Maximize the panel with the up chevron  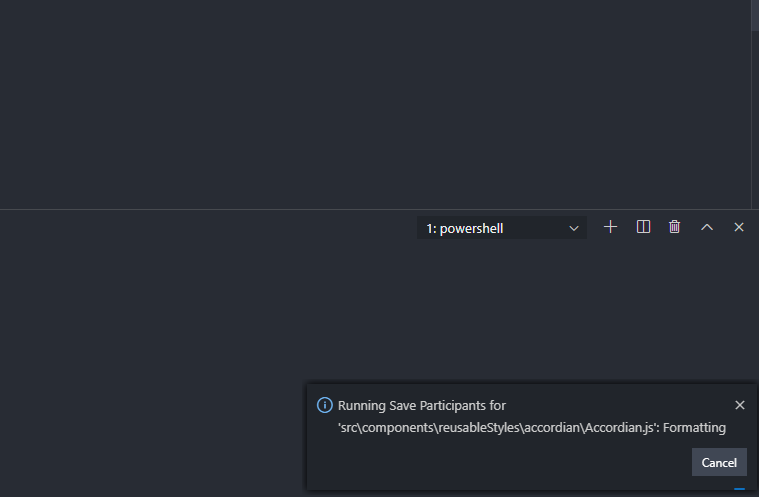[707, 227]
